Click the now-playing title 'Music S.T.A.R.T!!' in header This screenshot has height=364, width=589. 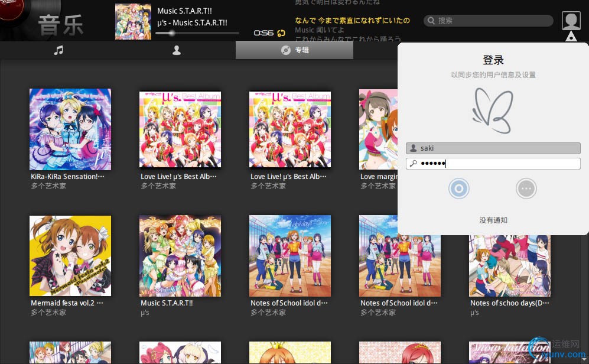tap(184, 11)
